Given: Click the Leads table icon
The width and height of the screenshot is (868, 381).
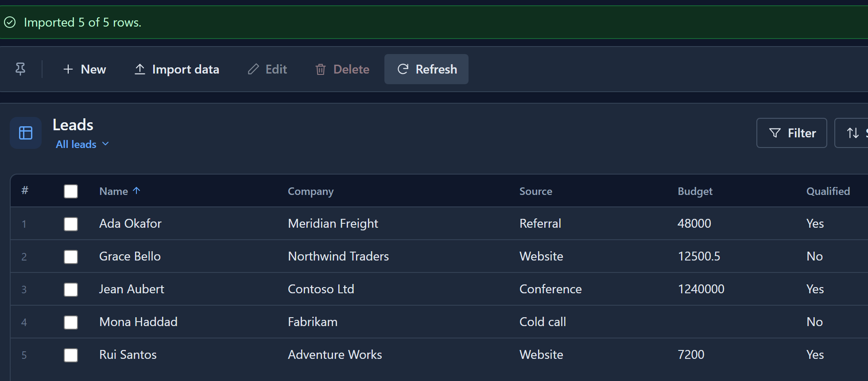Looking at the screenshot, I should click(x=26, y=133).
